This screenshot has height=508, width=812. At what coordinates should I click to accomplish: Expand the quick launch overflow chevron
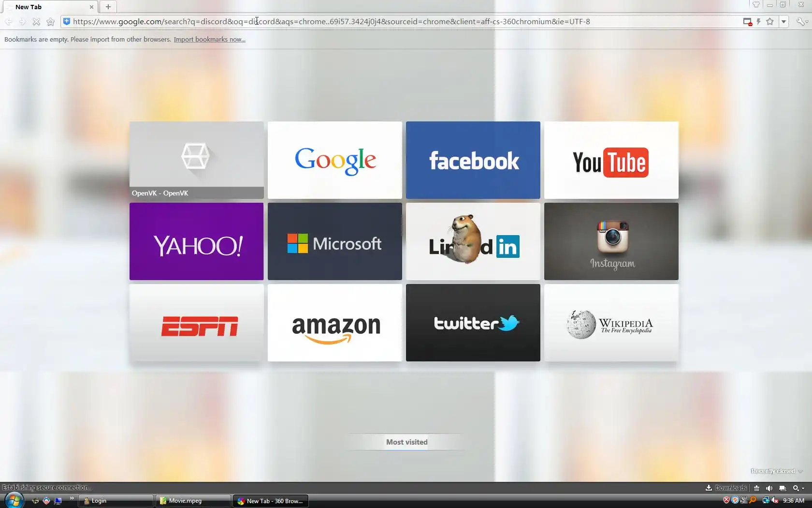[72, 498]
